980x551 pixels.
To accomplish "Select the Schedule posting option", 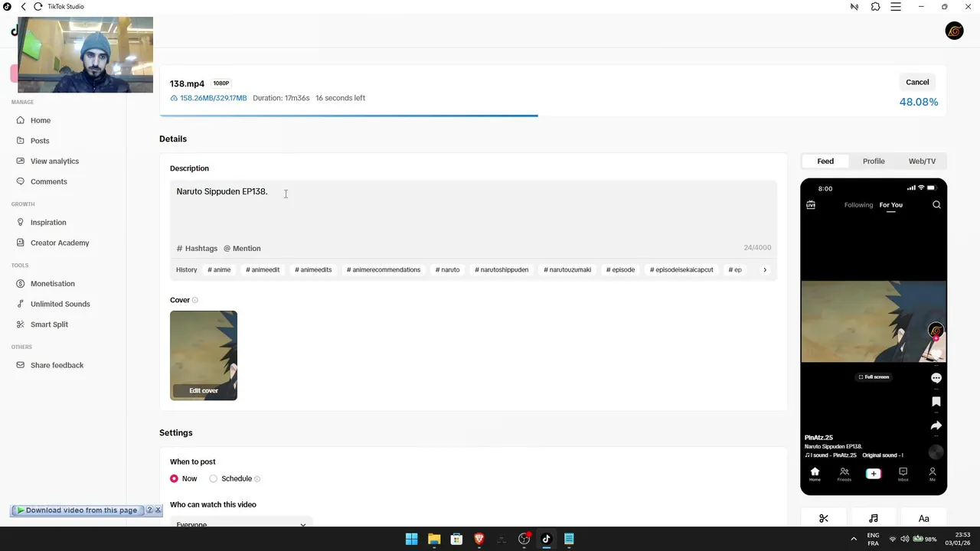I will tap(214, 478).
